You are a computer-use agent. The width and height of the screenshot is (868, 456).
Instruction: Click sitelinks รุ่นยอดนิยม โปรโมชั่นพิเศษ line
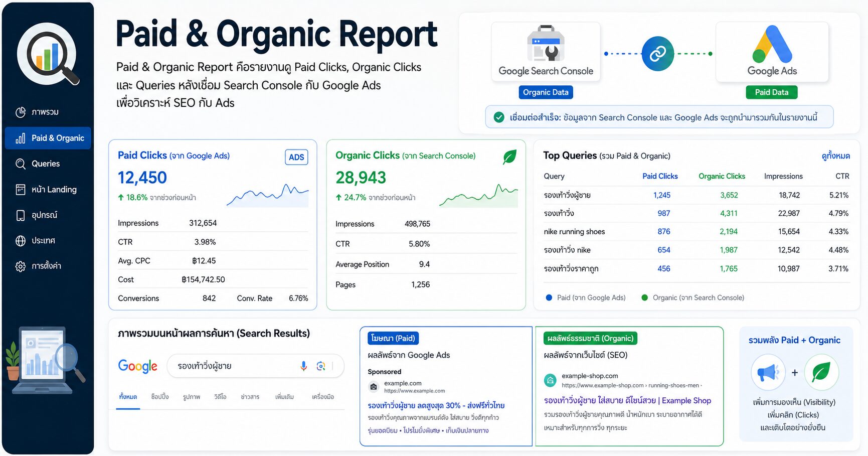pos(428,430)
